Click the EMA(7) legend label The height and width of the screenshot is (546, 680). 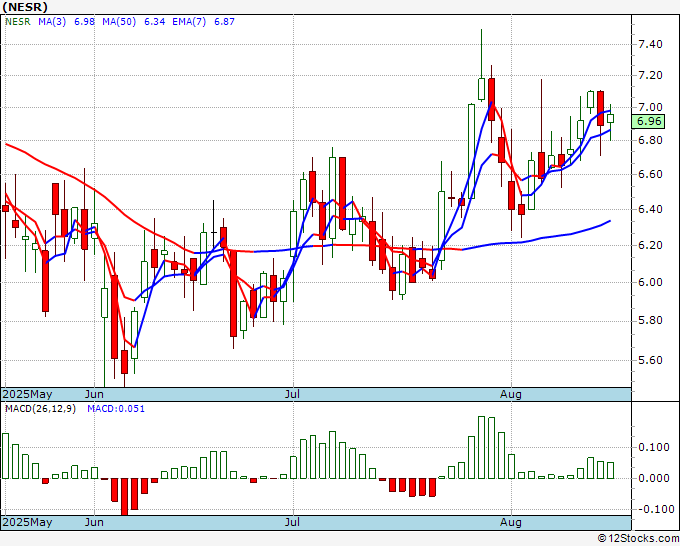[x=189, y=22]
